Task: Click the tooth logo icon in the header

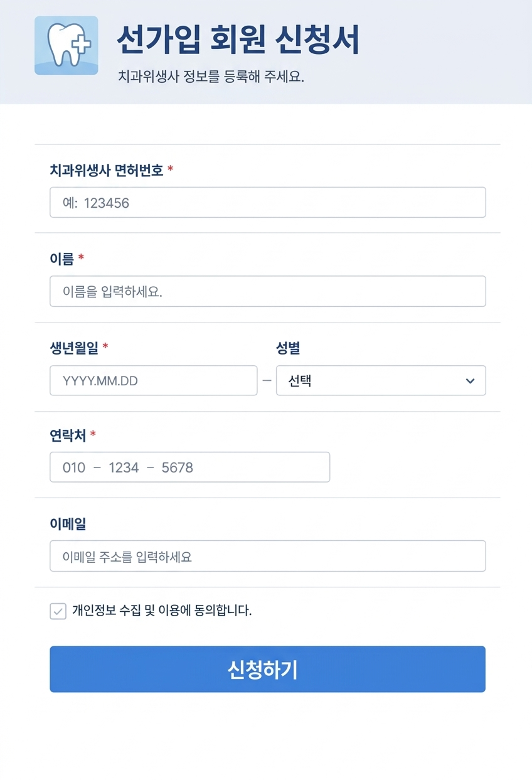Action: [66, 45]
